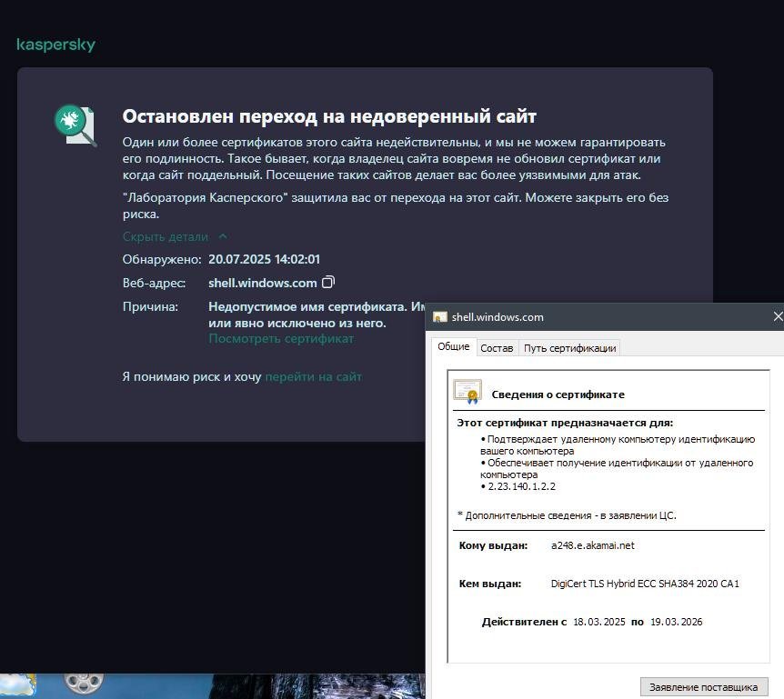
Task: Click the 'Заявление поставщика' button
Action: tap(703, 687)
